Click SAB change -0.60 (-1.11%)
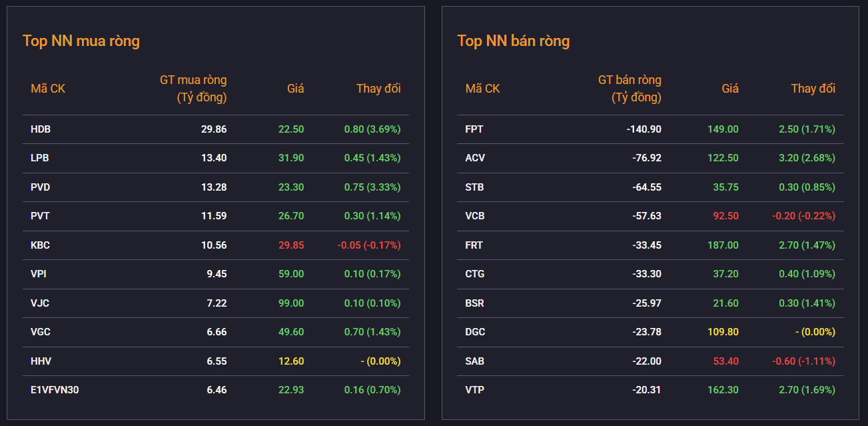The height and width of the screenshot is (426, 868). 804,361
